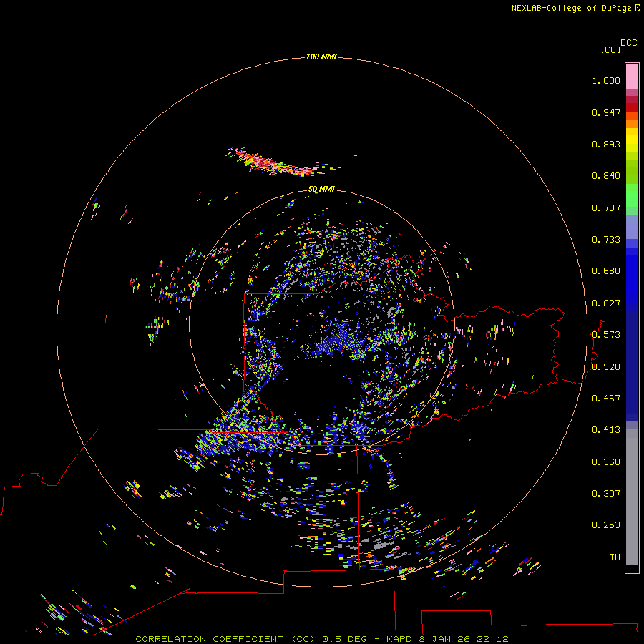644x644 pixels.
Task: Click the 8 JAN 26 22:12 timestamp
Action: tap(465, 639)
